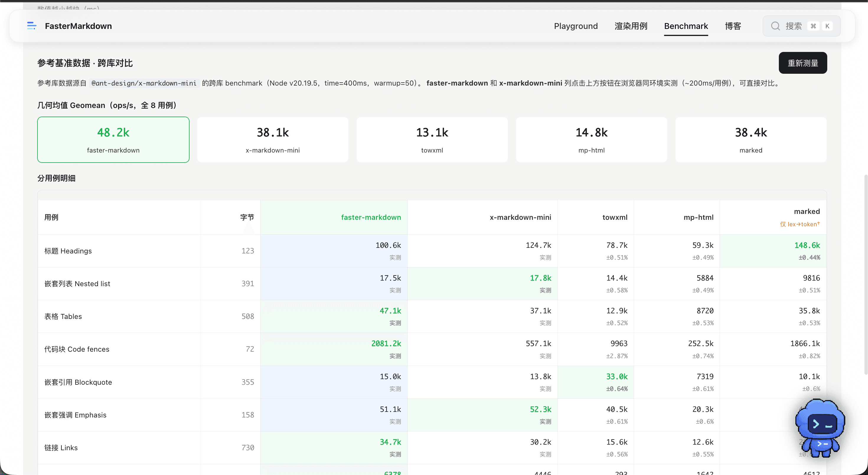Open the robot terminal assistant mascot
This screenshot has height=475, width=868.
tap(820, 428)
